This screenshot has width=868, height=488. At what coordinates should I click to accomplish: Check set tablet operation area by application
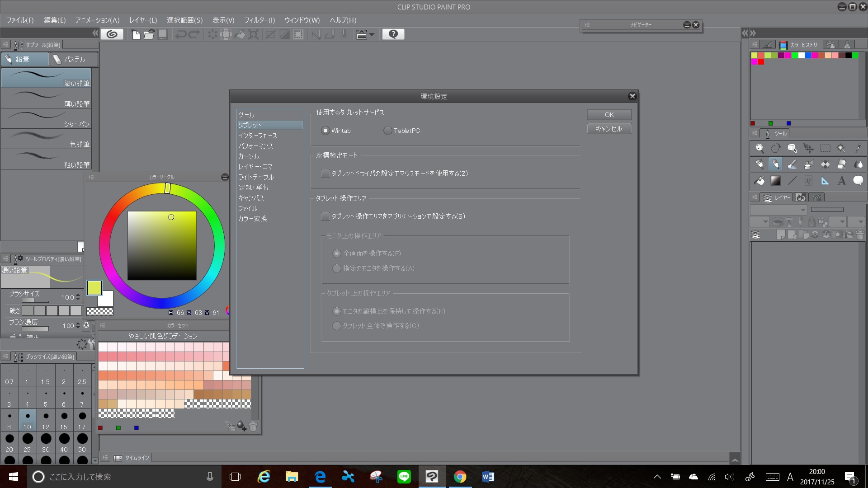pyautogui.click(x=325, y=216)
